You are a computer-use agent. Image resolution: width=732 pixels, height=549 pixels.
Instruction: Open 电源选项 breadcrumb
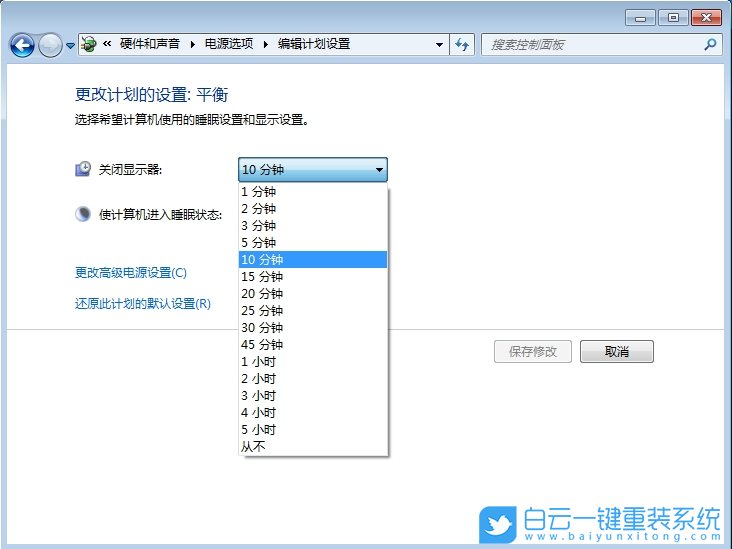pyautogui.click(x=229, y=44)
